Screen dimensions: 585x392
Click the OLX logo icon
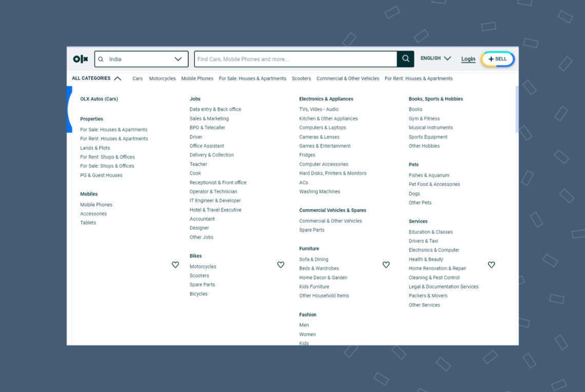point(80,59)
